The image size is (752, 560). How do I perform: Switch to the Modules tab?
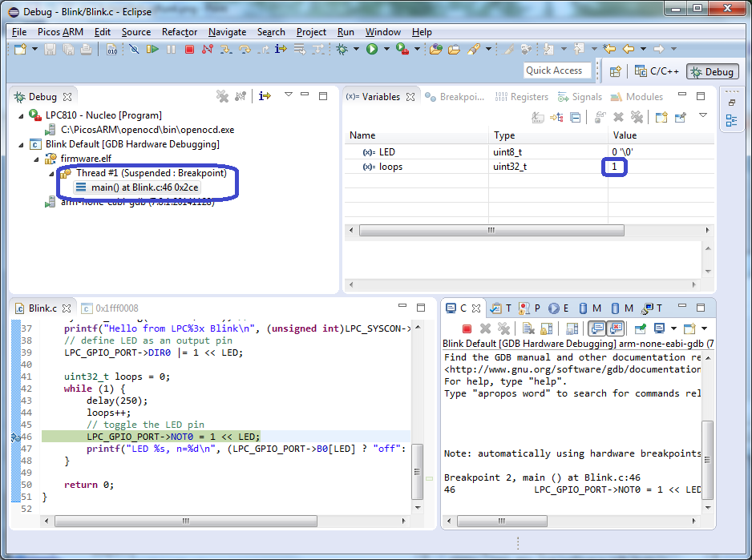637,97
